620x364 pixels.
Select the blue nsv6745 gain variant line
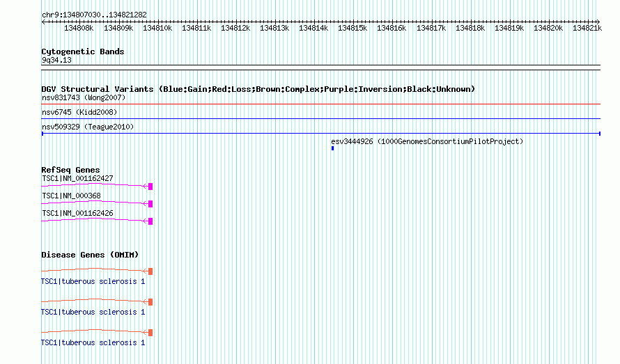coord(320,118)
